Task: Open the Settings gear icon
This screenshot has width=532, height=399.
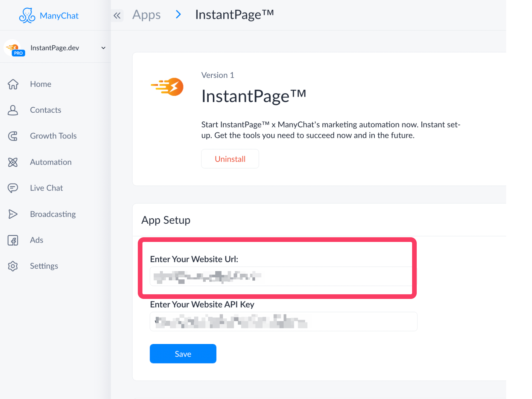Action: (x=13, y=266)
